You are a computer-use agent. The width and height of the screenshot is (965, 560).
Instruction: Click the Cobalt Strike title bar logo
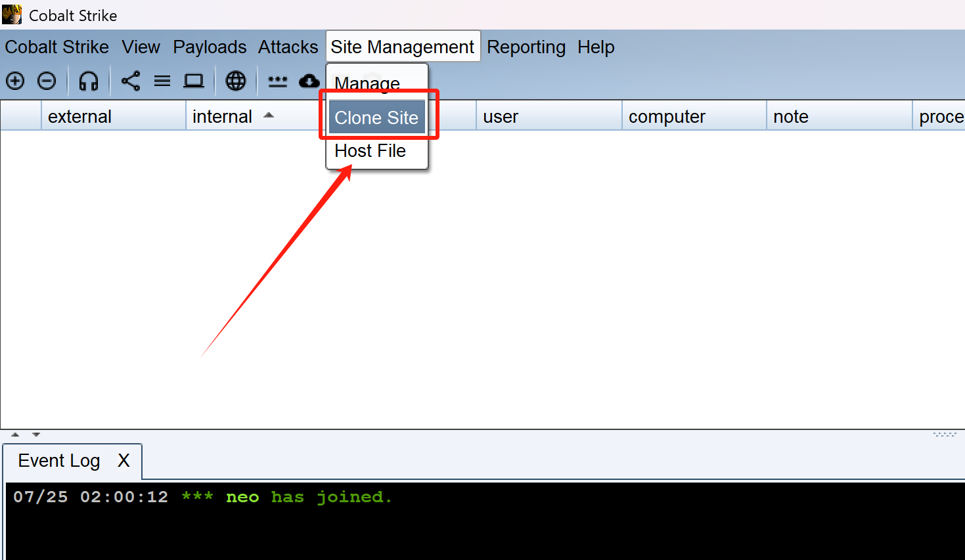[x=12, y=14]
